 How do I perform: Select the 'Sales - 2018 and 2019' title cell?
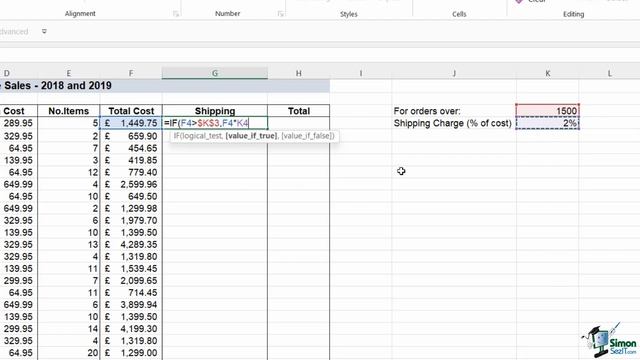pos(165,86)
